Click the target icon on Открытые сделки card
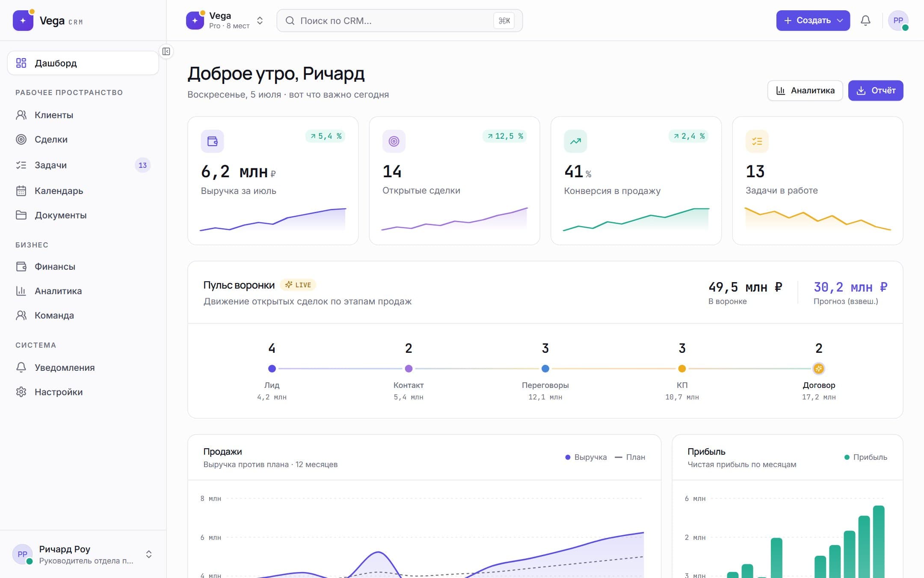 [x=394, y=141]
